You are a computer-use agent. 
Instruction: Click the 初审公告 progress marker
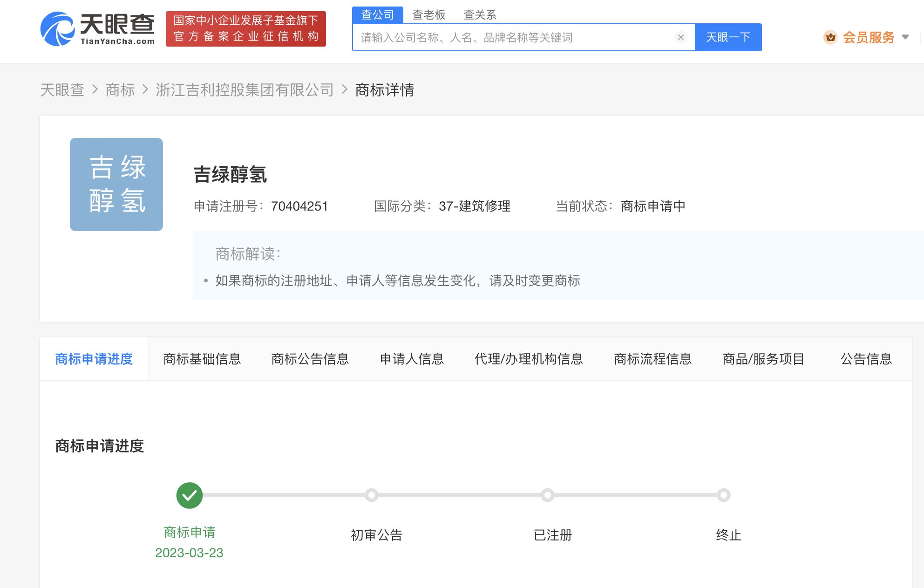click(371, 495)
